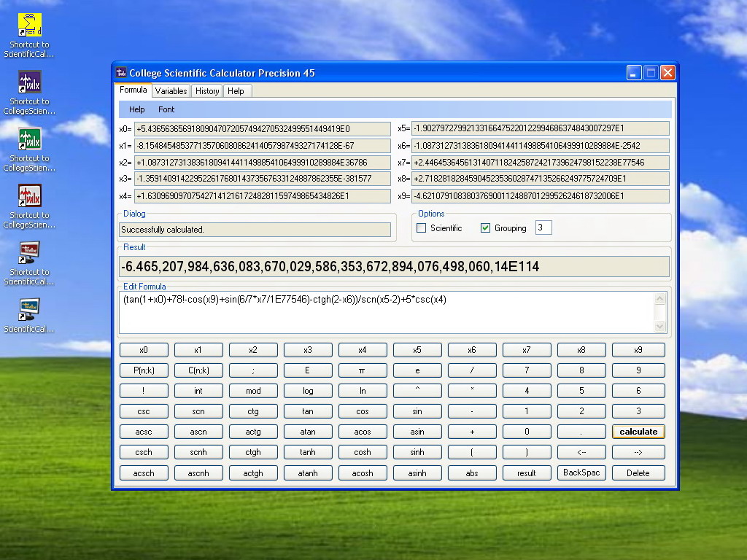Viewport: 747px width, 560px height.
Task: Click the caret power ^ button
Action: pos(417,391)
